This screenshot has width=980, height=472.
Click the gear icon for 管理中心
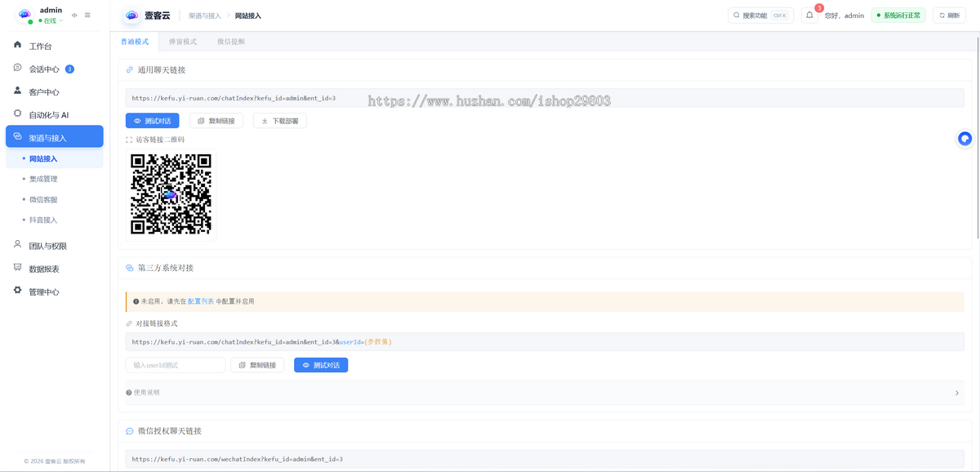(17, 291)
